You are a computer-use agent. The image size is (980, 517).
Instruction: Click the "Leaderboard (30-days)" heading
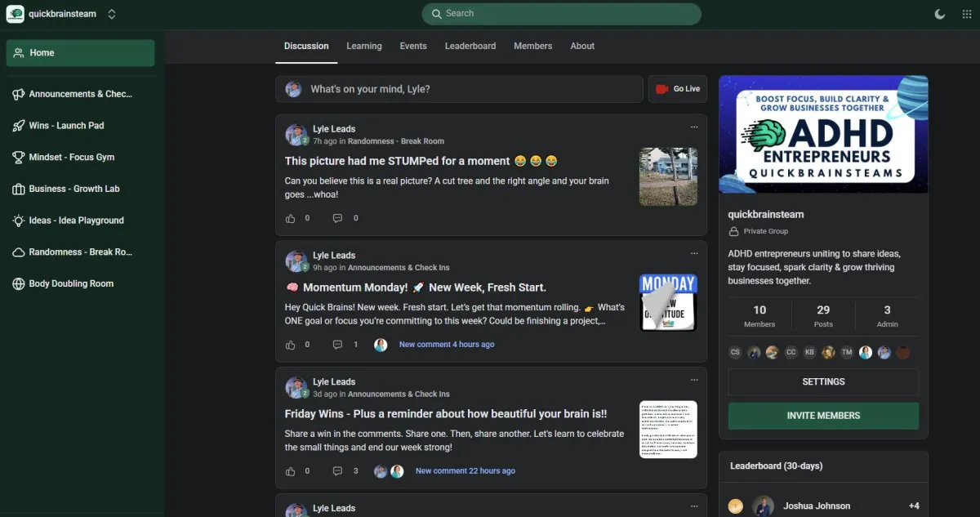pyautogui.click(x=777, y=466)
